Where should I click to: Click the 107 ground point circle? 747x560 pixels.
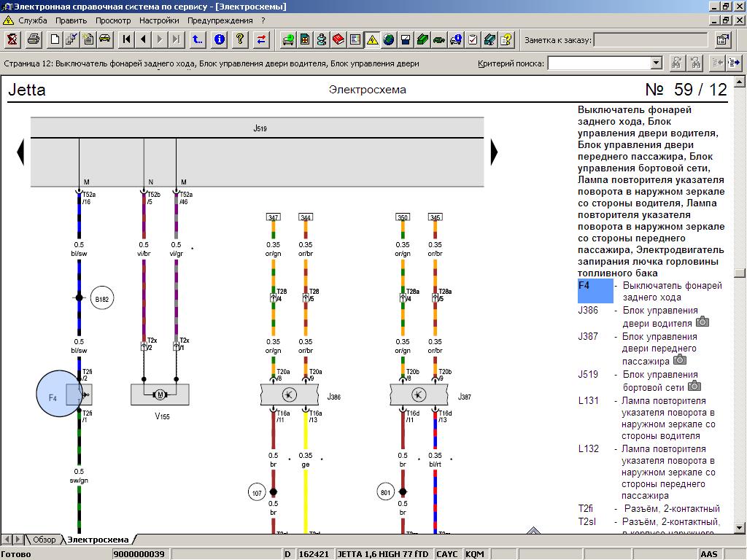point(257,492)
